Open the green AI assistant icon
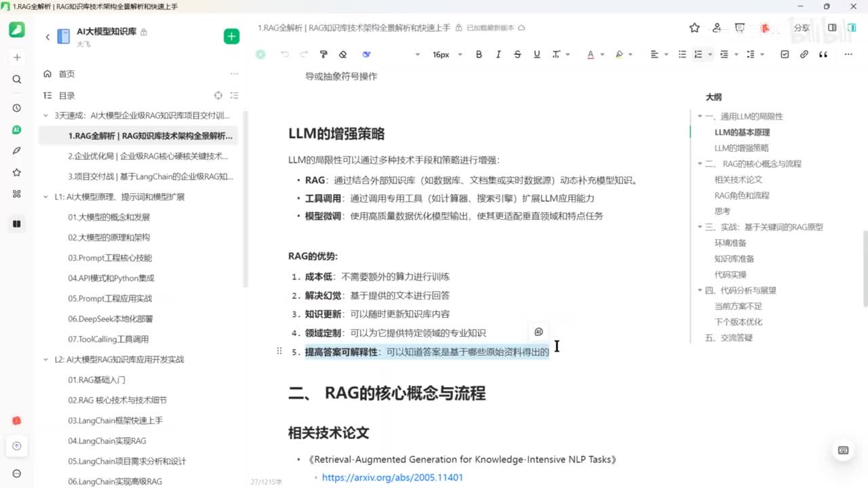 tap(17, 129)
